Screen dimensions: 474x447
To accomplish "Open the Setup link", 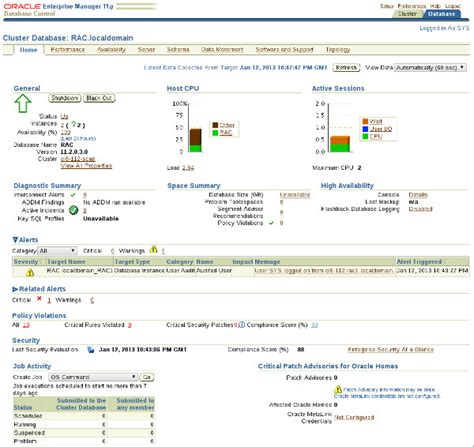I will click(387, 6).
